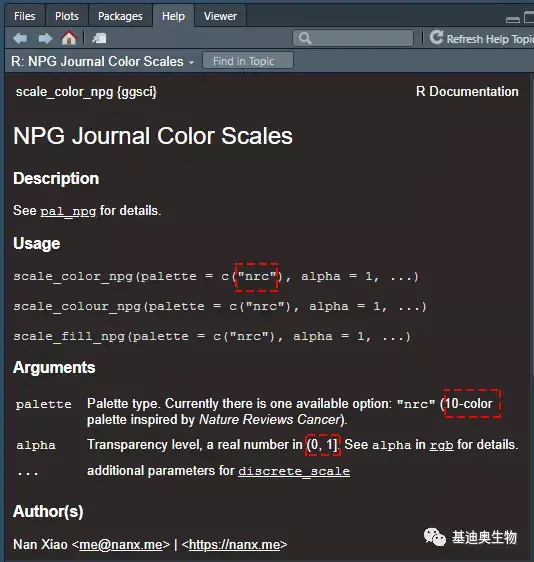Click the Refresh Help Topic icon
Screen dimensions: 534x562
coord(437,37)
